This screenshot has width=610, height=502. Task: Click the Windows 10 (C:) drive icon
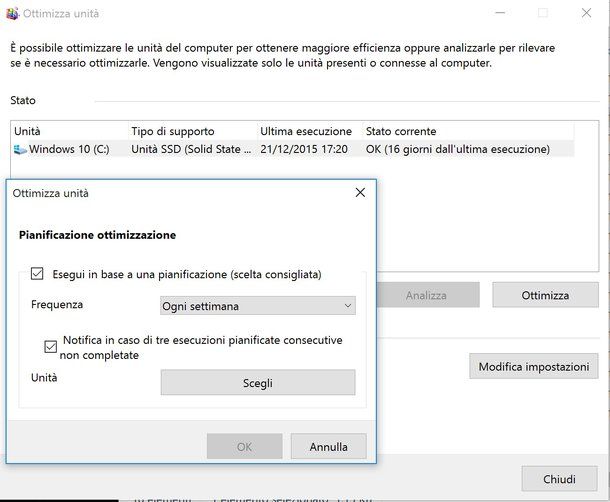tap(20, 149)
